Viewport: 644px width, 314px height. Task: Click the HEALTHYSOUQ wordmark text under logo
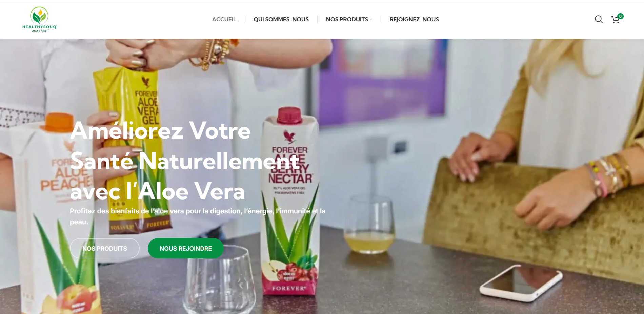tap(39, 27)
